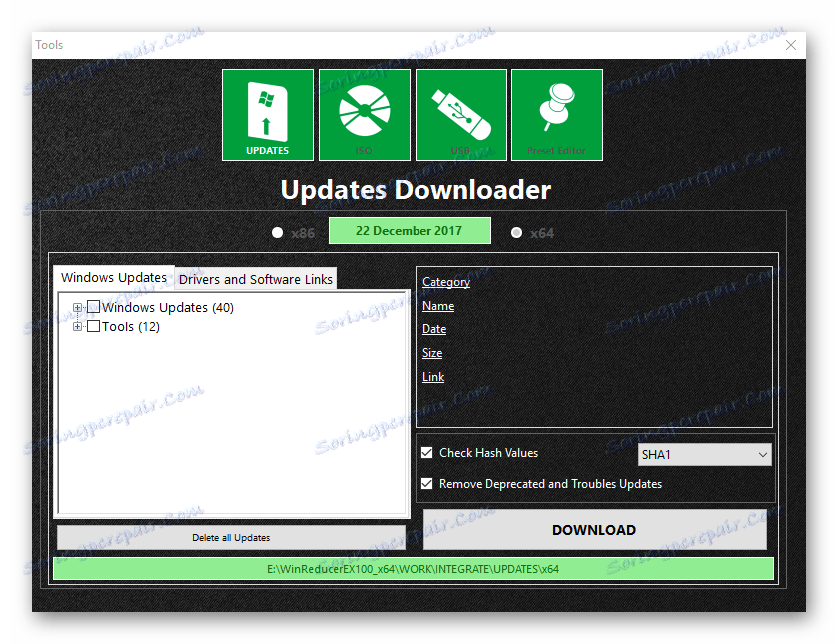Image resolution: width=838 pixels, height=644 pixels.
Task: Open the Preset Editor icon
Action: [x=556, y=114]
